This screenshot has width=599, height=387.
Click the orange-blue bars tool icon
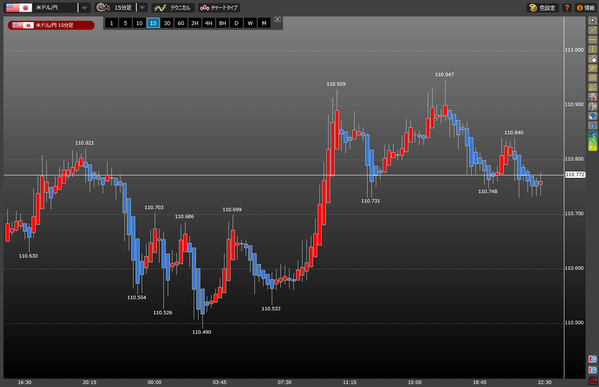[593, 97]
